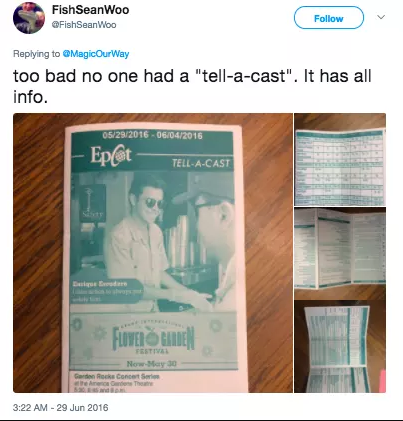The image size is (403, 421).
Task: Open the large Epcot Tell-A-Cast cover photo
Action: coord(153,253)
